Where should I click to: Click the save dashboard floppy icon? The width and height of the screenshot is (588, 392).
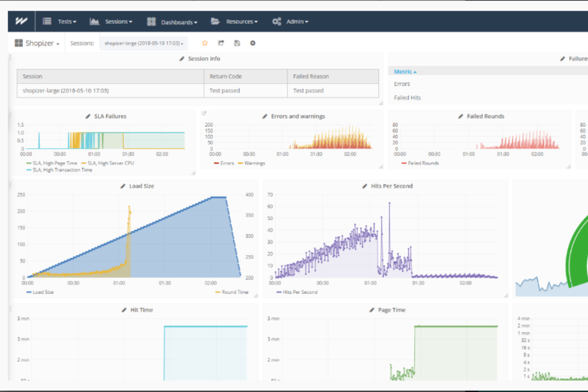click(237, 43)
